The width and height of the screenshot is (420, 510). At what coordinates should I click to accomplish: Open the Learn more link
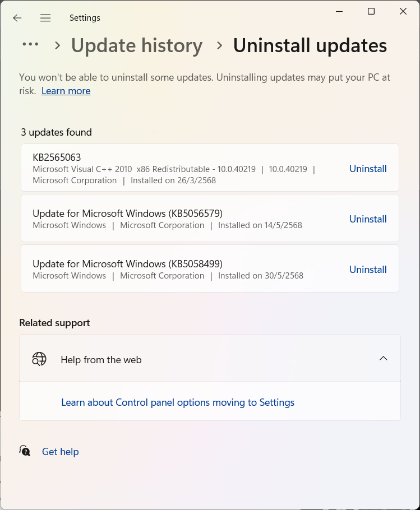coord(66,91)
